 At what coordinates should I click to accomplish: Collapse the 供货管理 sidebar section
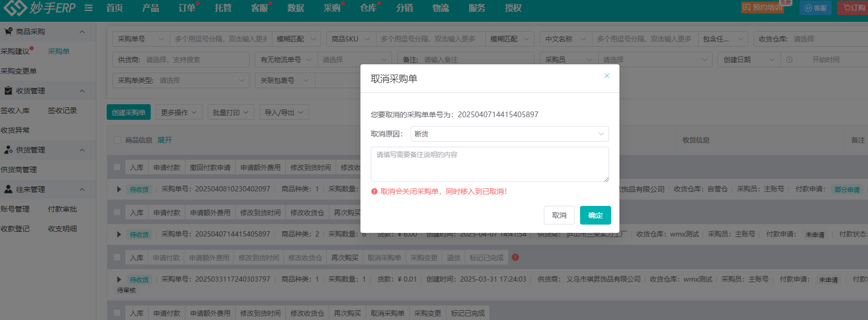click(x=82, y=150)
